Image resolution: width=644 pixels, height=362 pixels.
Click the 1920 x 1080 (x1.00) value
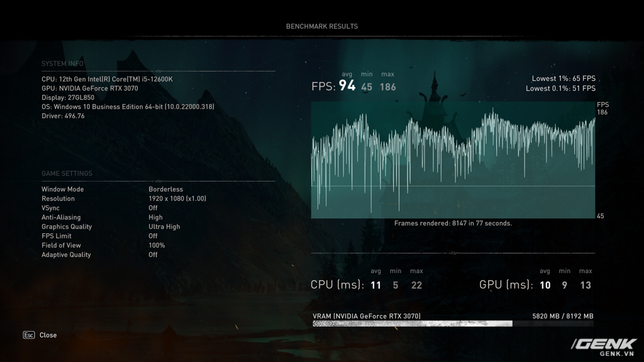click(x=177, y=199)
